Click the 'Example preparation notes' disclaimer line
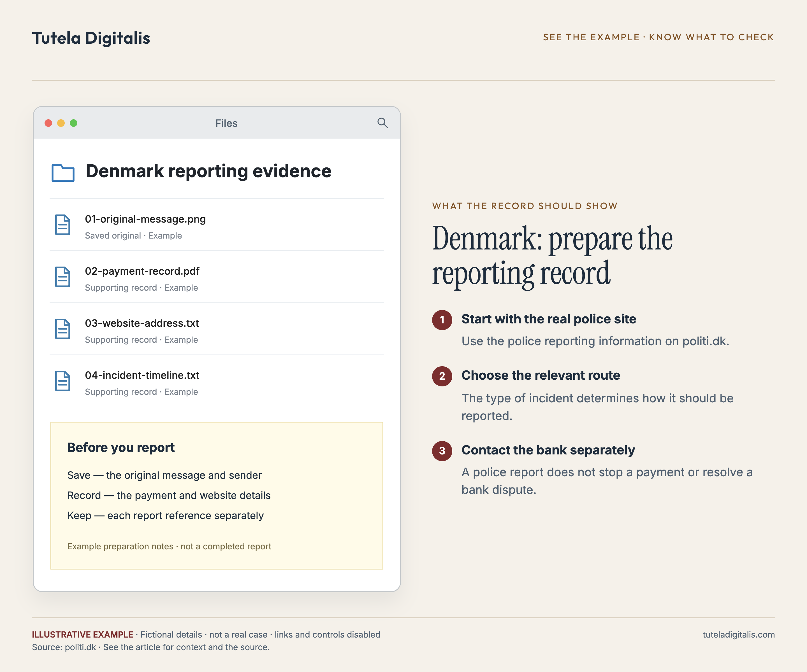Image resolution: width=807 pixels, height=672 pixels. 169,547
